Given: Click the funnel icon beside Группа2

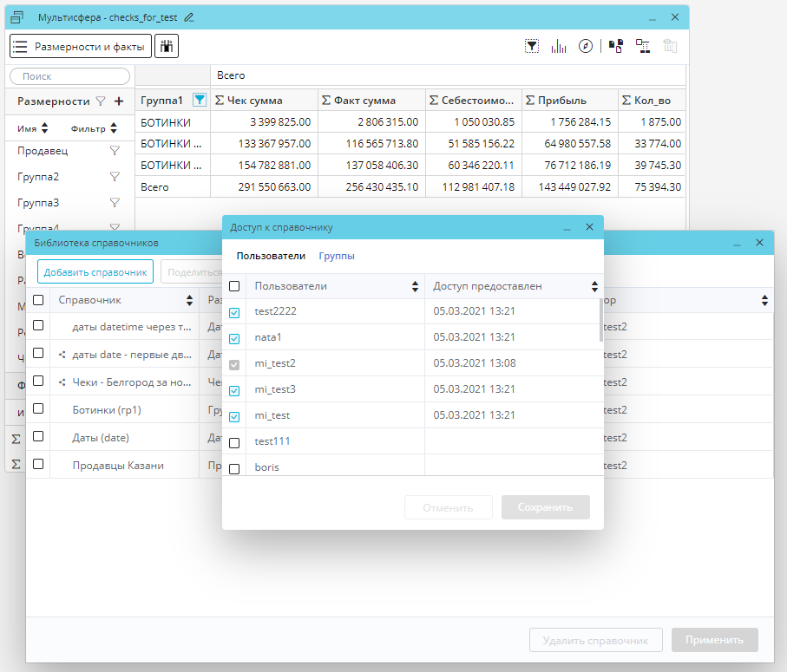Looking at the screenshot, I should point(114,177).
